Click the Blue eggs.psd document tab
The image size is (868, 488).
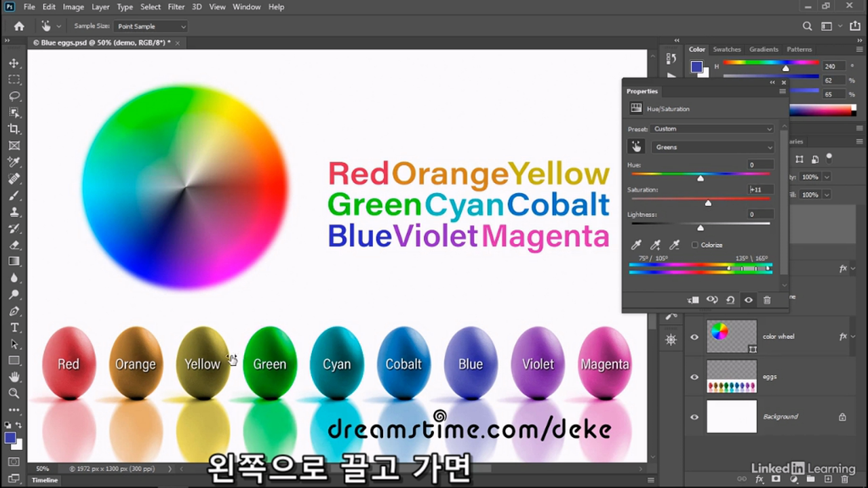point(102,42)
